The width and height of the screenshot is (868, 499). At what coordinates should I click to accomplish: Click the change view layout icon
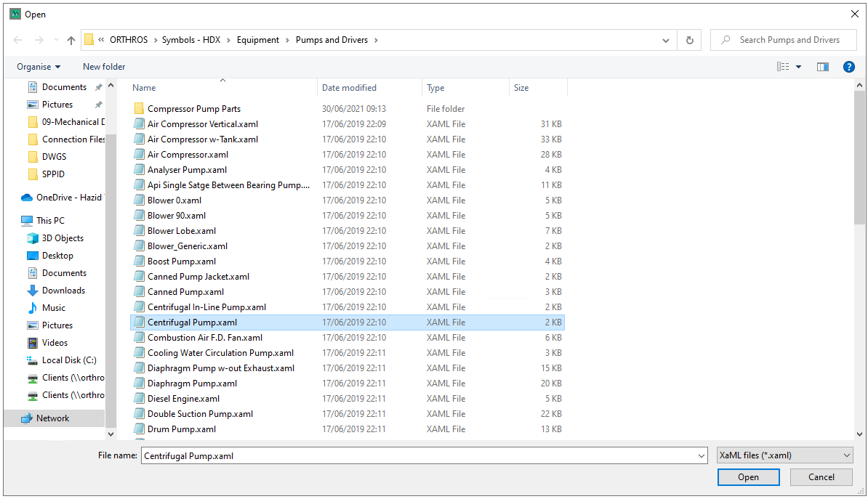(783, 67)
